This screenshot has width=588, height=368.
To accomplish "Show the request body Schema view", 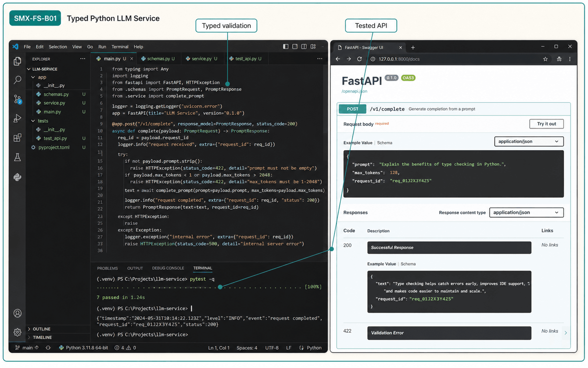I will [384, 143].
